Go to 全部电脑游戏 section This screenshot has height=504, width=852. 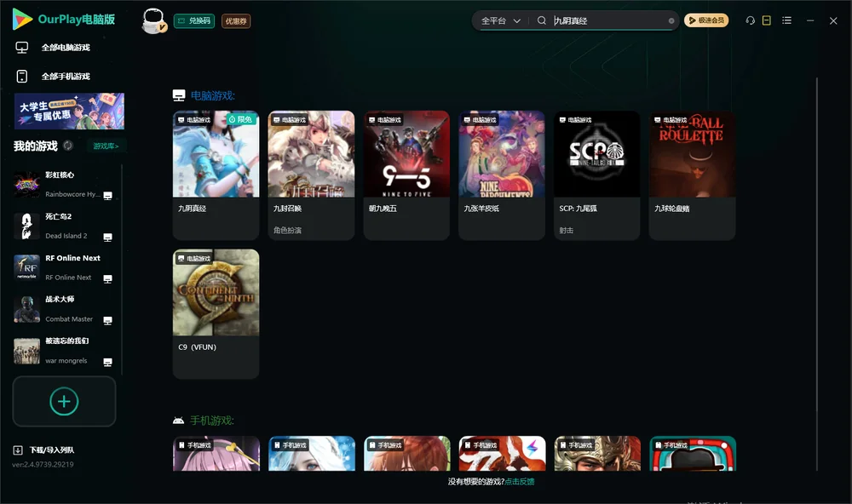[x=66, y=48]
